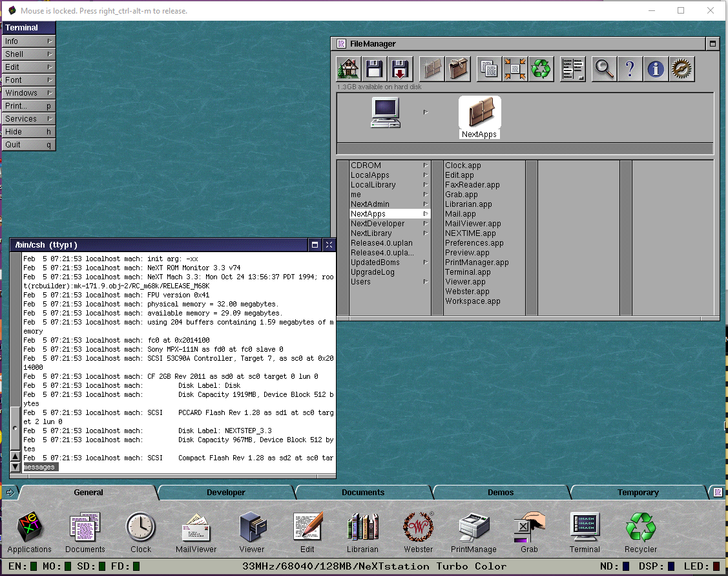This screenshot has height=576, width=728.
Task: Open preferences via the gear icon
Action: click(681, 69)
